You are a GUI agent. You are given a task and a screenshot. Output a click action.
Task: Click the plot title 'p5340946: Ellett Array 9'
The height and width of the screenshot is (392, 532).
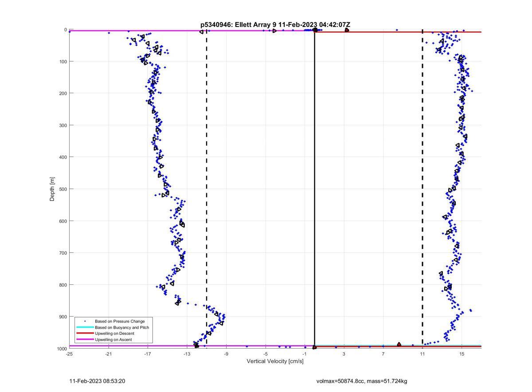coord(239,25)
